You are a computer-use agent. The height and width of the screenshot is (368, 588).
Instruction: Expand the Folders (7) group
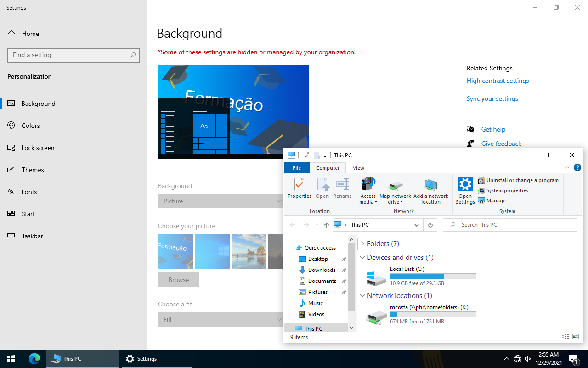click(x=362, y=244)
